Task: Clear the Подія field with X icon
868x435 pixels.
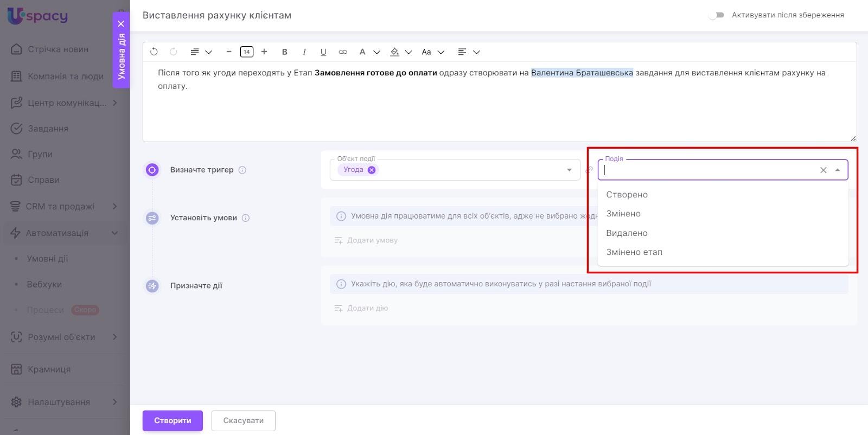Action: pyautogui.click(x=823, y=170)
